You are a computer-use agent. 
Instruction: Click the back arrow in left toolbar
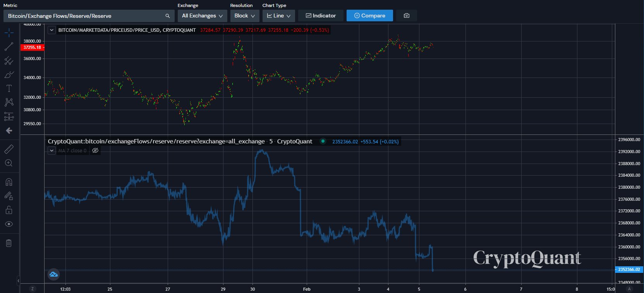click(x=9, y=131)
